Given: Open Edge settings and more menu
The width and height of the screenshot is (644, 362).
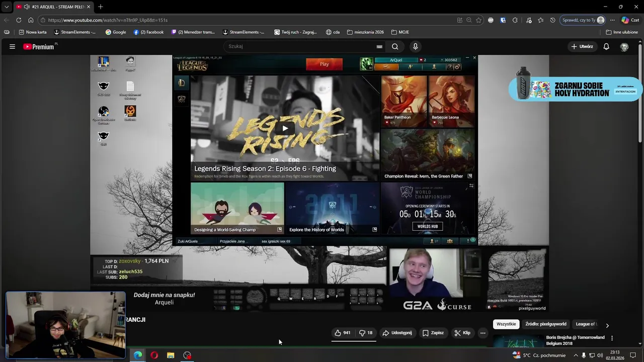Looking at the screenshot, I should pos(612,20).
